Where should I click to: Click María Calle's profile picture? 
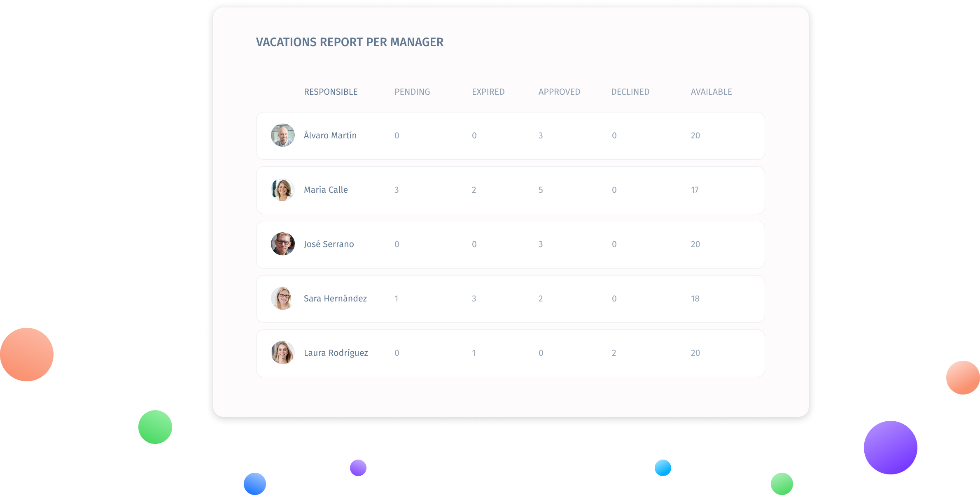(x=283, y=189)
